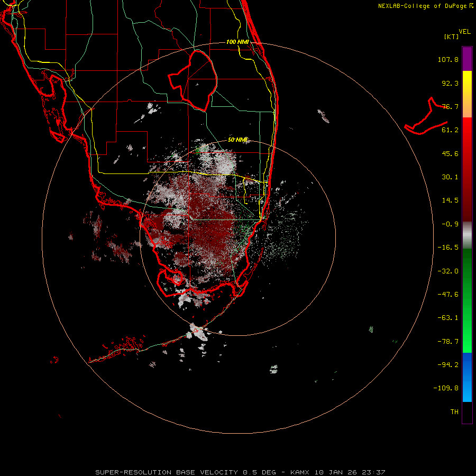This screenshot has height=476, width=476.
Task: Click the -0.9 velocity legend value
Action: click(x=450, y=224)
